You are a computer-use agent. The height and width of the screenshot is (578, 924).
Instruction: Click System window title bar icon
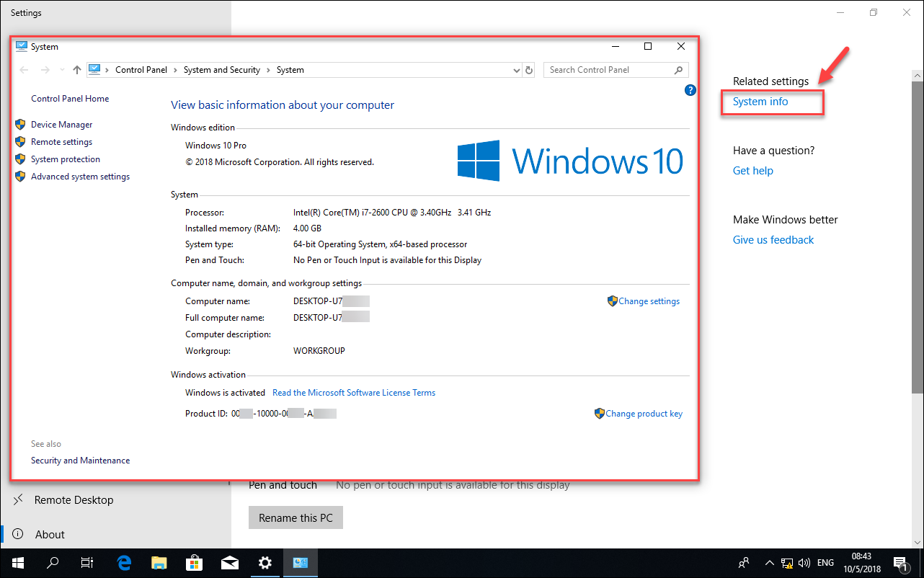click(x=22, y=46)
